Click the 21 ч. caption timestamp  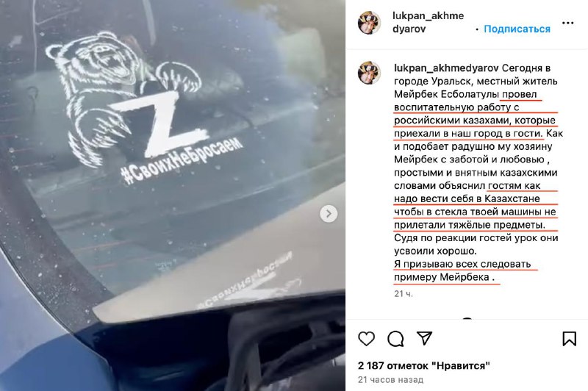pyautogui.click(x=403, y=294)
